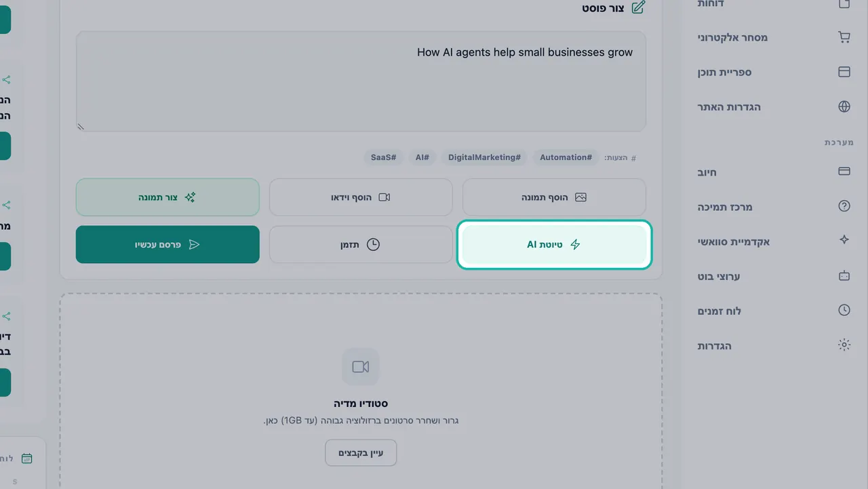Click into the post text area
The width and height of the screenshot is (868, 489).
(361, 81)
